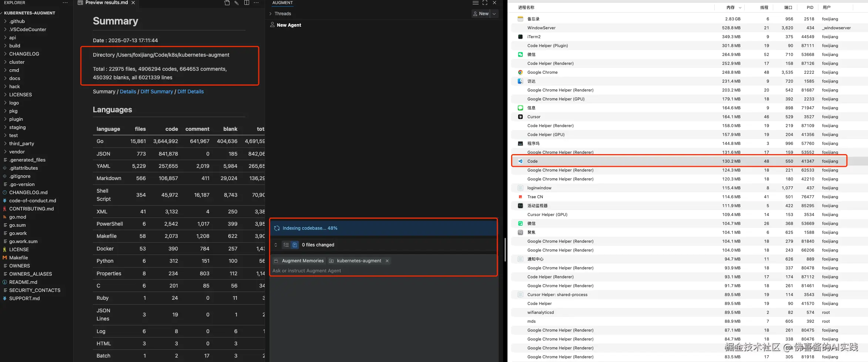The width and height of the screenshot is (868, 362).
Task: Close the Preview results.md tab
Action: (x=133, y=3)
